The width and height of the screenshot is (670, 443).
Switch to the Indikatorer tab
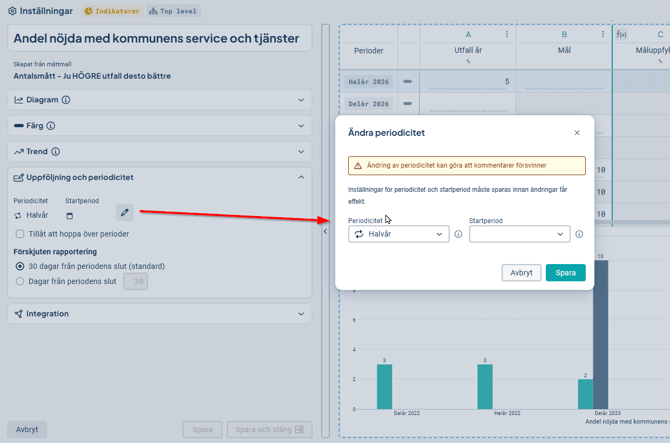[113, 11]
